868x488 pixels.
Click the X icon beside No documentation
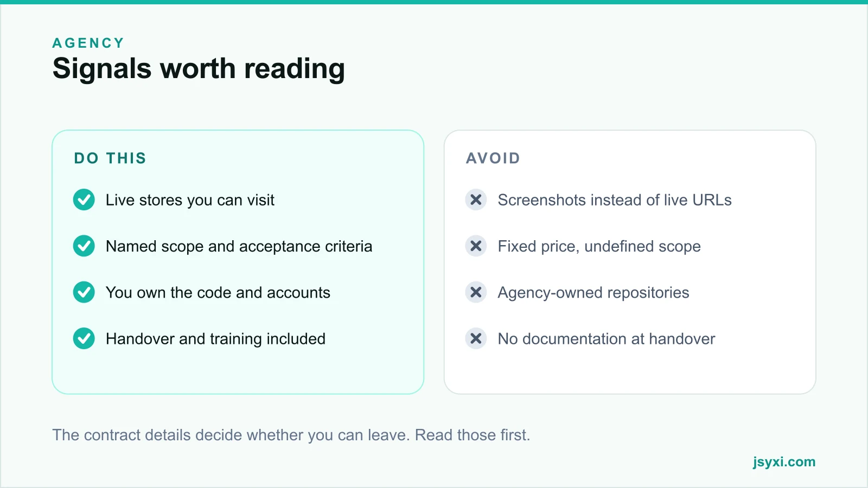pos(476,338)
